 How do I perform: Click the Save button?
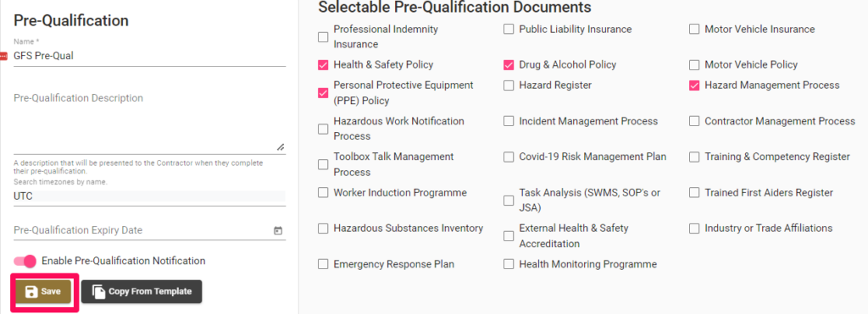[x=44, y=291]
